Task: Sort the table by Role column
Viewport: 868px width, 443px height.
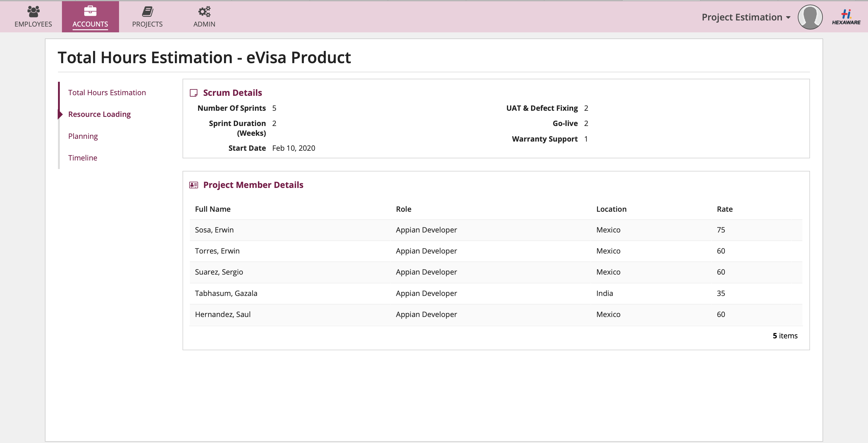Action: 403,209
